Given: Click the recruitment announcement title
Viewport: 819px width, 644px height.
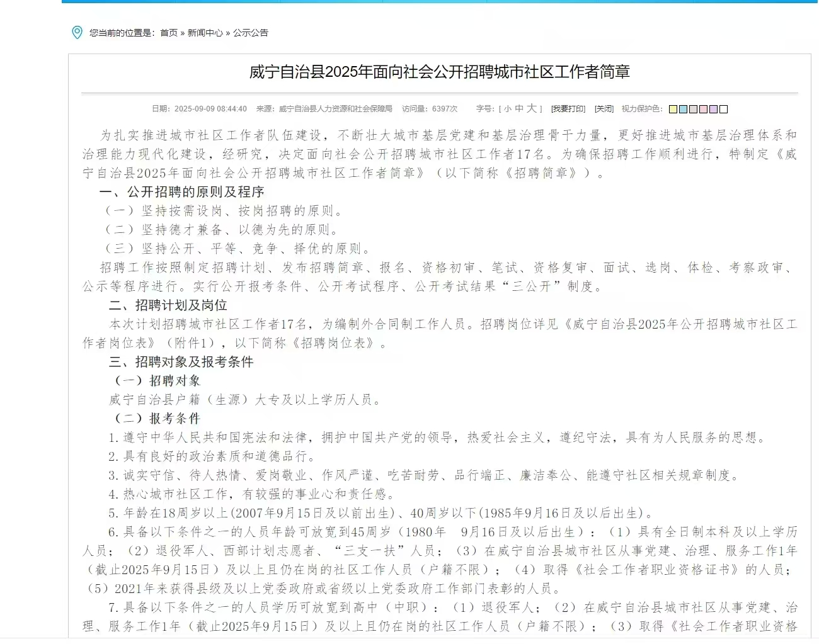Looking at the screenshot, I should (x=437, y=72).
